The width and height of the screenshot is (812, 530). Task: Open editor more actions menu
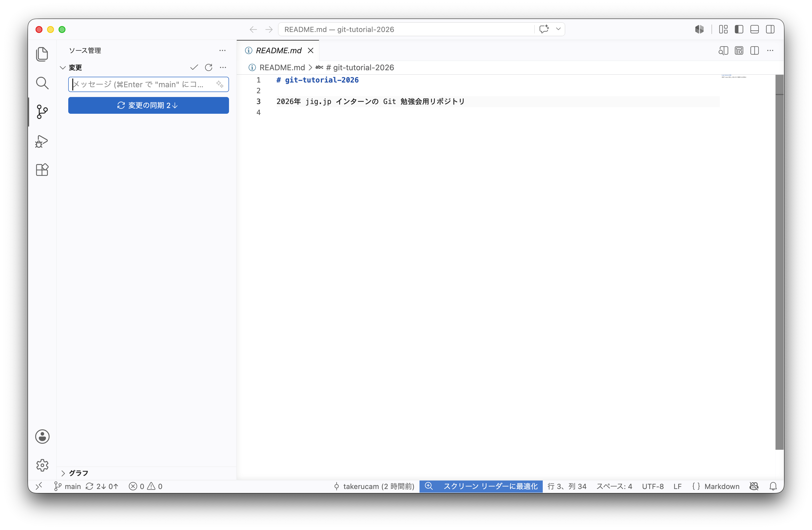pyautogui.click(x=770, y=50)
